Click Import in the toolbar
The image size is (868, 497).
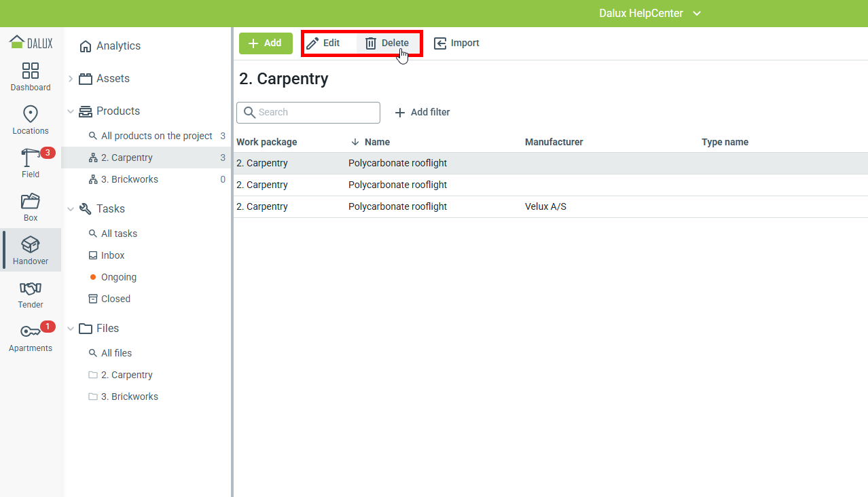456,43
